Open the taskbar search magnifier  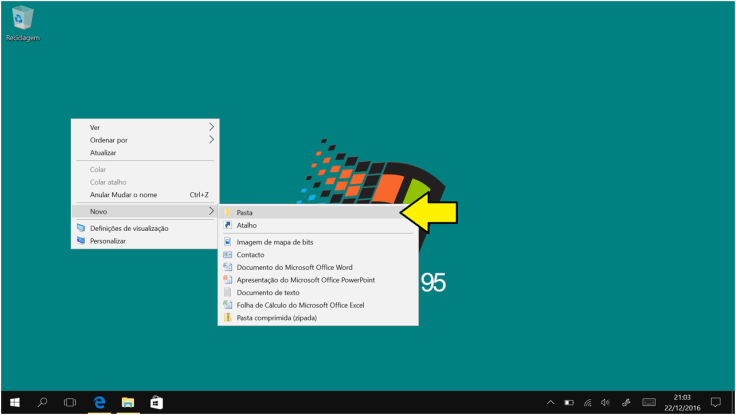point(42,402)
